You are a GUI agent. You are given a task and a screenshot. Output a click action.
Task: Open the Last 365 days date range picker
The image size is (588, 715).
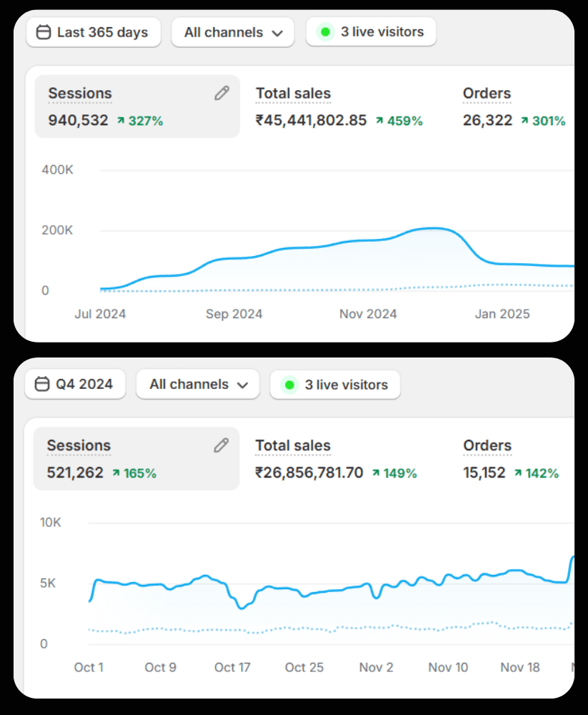tap(94, 32)
